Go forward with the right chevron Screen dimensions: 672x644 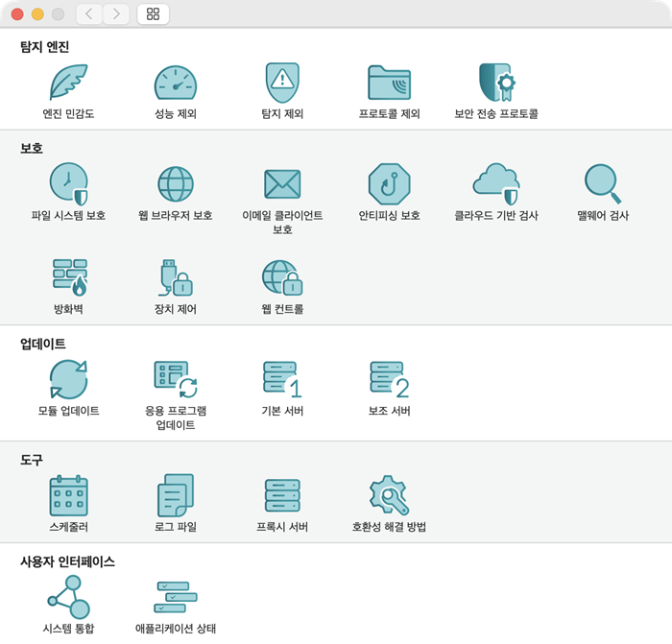coord(116,14)
